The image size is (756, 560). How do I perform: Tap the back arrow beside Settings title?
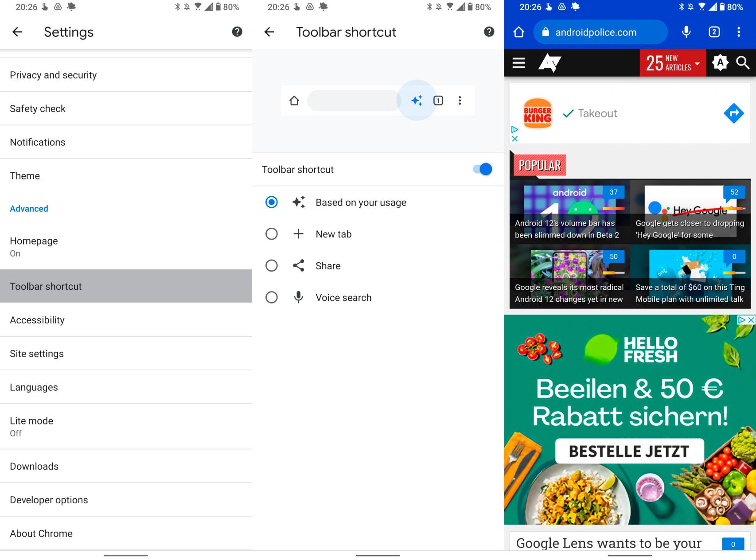pyautogui.click(x=17, y=32)
